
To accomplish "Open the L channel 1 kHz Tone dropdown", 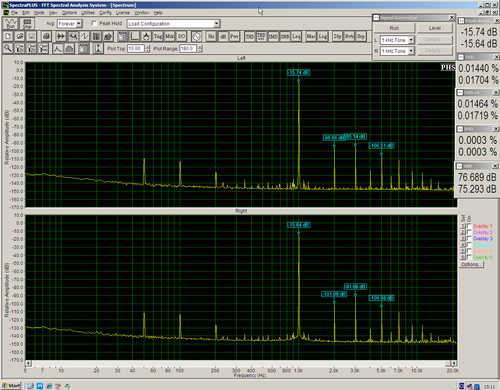I will (411, 40).
